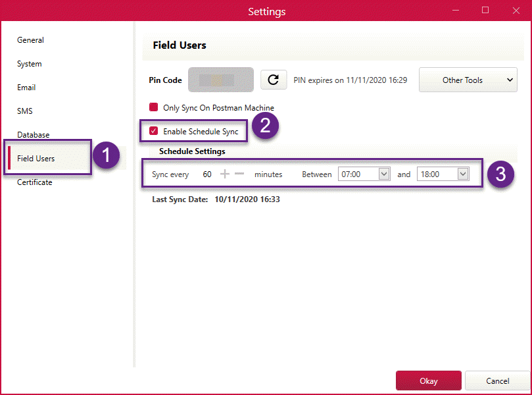The width and height of the screenshot is (532, 395).
Task: Select the sync interval value 60
Action: pos(206,174)
